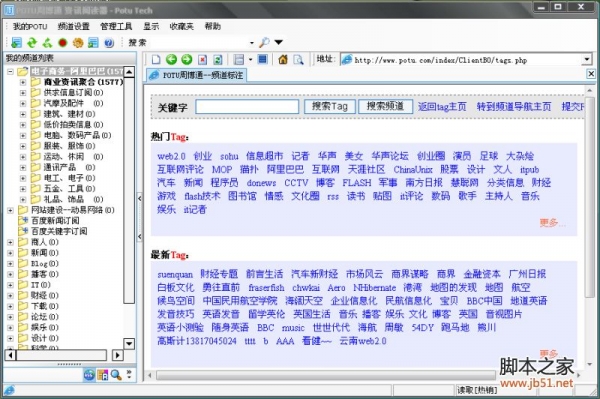Click the green recycle-arrows update icon
The width and height of the screenshot is (600, 399).
47,42
